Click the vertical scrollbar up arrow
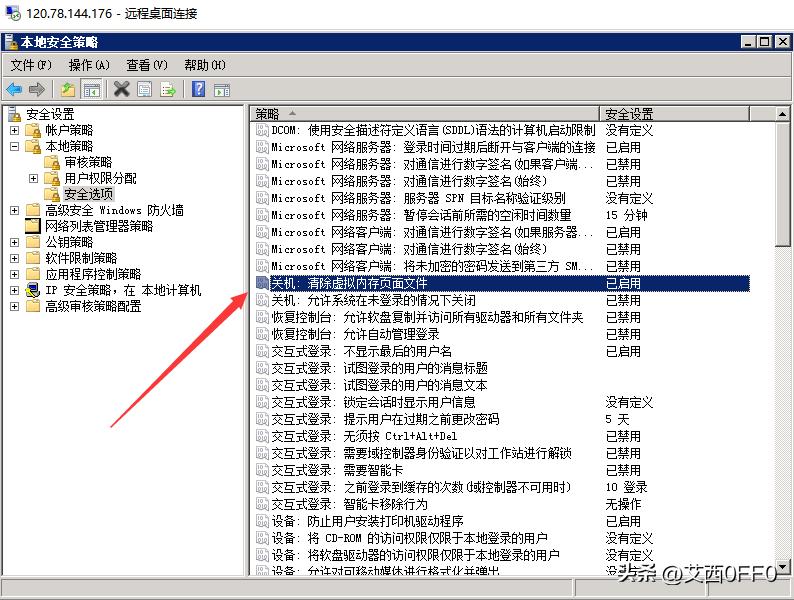The height and width of the screenshot is (600, 794). (x=782, y=114)
